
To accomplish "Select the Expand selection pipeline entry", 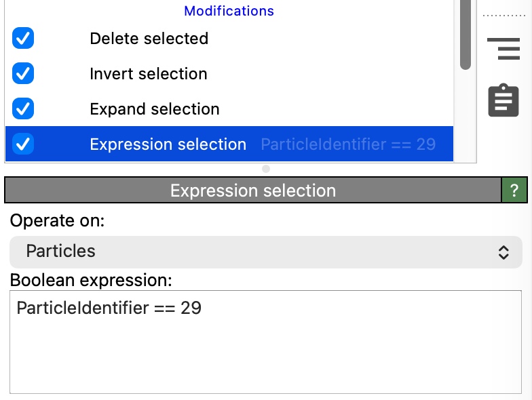I will coord(154,109).
